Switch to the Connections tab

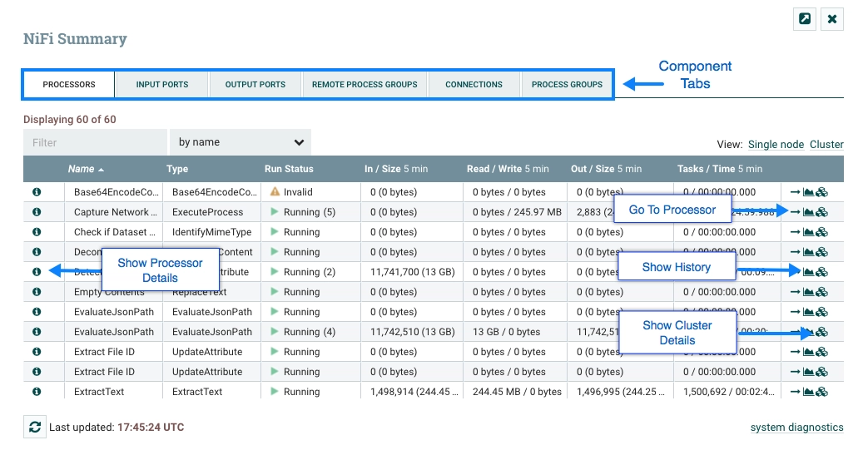point(474,85)
